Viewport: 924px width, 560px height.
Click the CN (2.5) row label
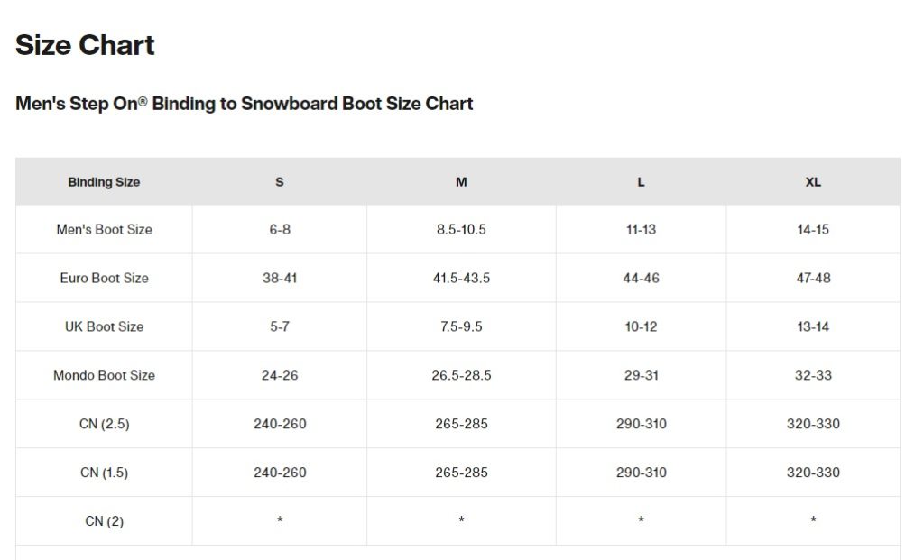tap(104, 424)
